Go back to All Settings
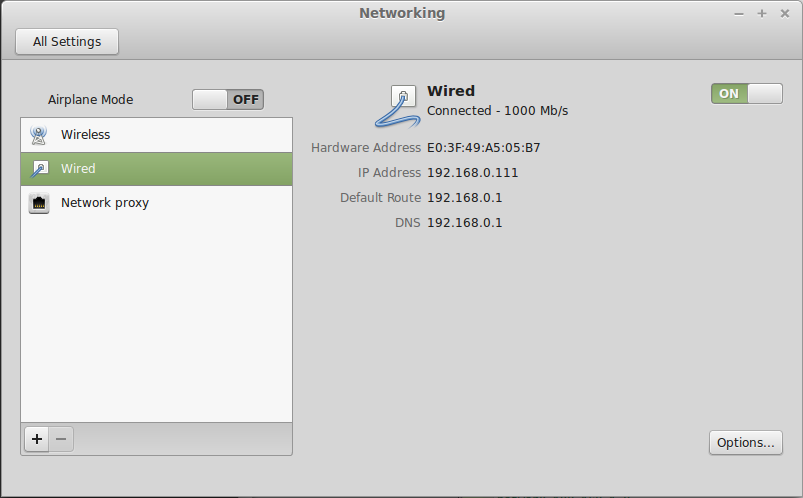Image resolution: width=803 pixels, height=498 pixels. (x=67, y=42)
